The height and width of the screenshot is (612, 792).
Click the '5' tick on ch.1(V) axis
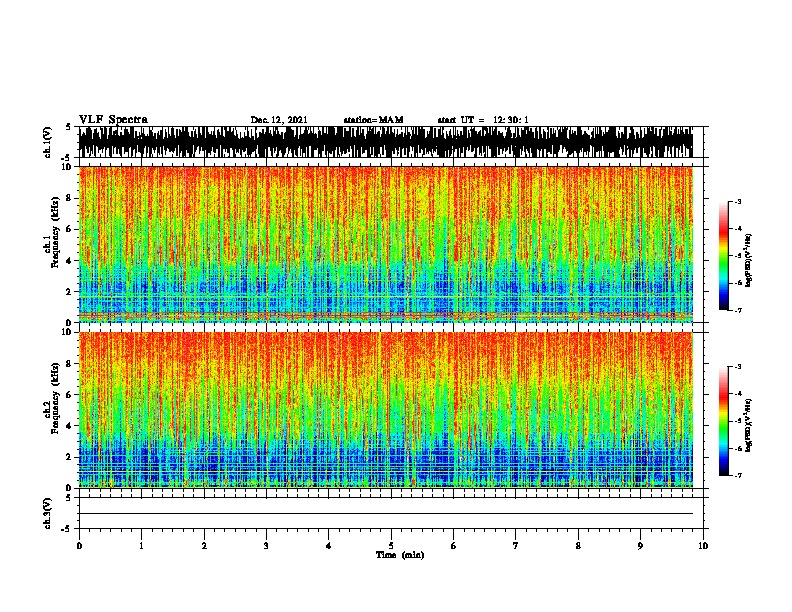point(68,127)
